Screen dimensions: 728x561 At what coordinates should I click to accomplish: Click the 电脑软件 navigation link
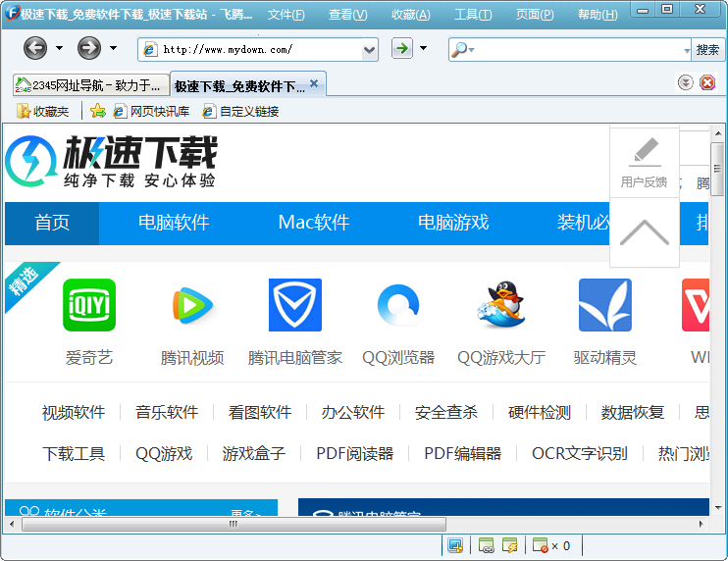174,223
